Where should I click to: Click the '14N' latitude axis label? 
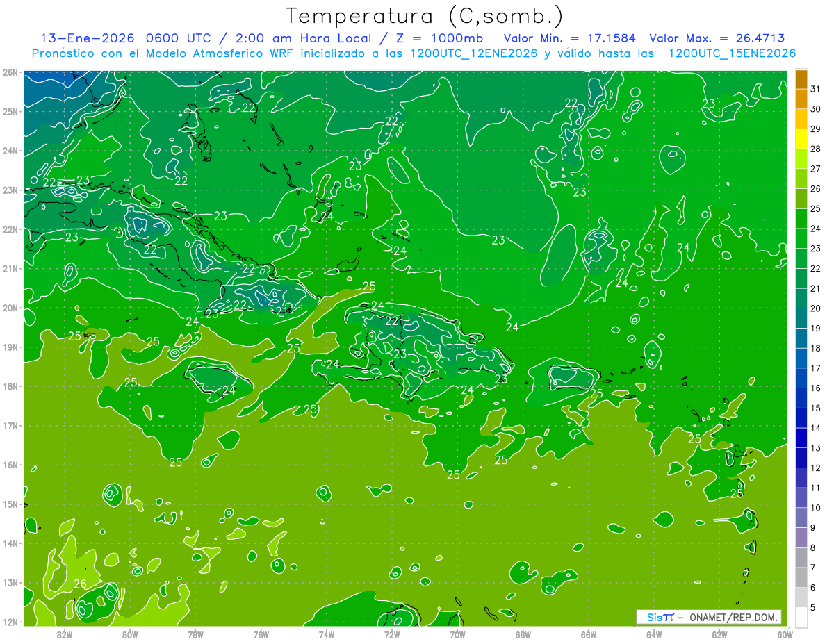pos(10,543)
